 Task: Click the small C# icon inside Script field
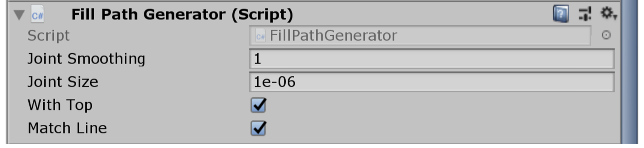point(260,36)
